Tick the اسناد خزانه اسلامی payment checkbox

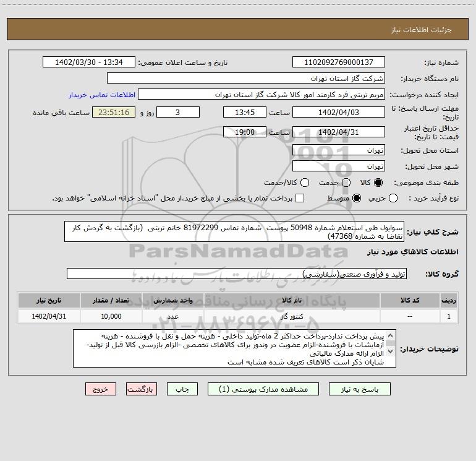(x=300, y=199)
